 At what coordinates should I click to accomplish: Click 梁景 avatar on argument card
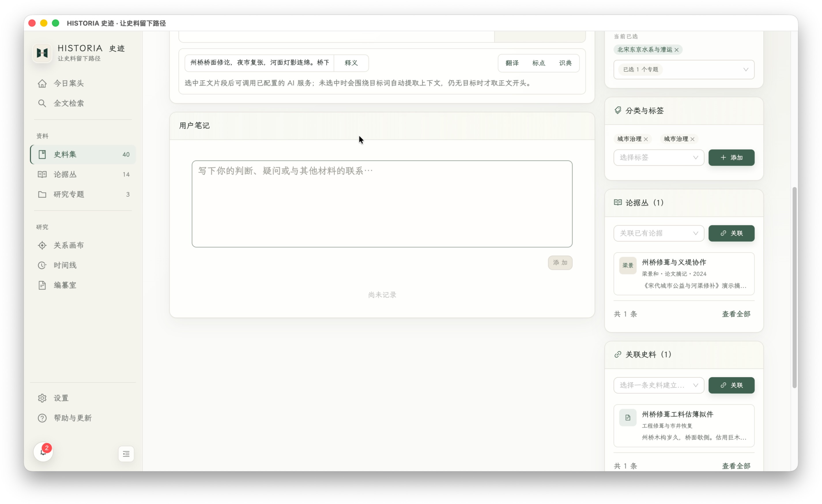pyautogui.click(x=627, y=266)
